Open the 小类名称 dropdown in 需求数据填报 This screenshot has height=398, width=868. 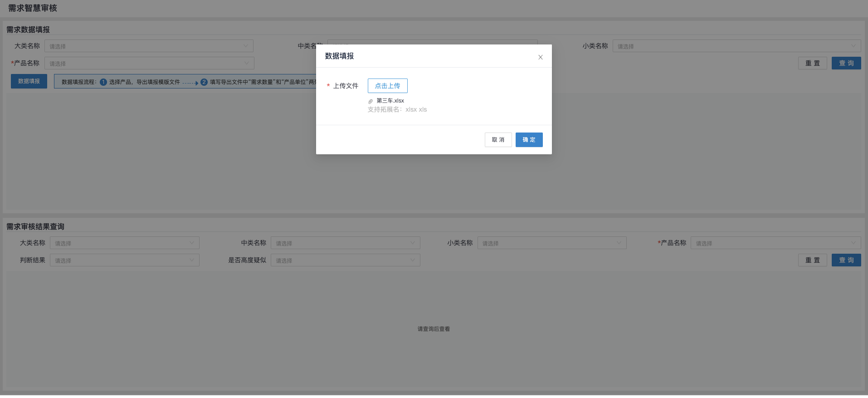[x=736, y=46]
